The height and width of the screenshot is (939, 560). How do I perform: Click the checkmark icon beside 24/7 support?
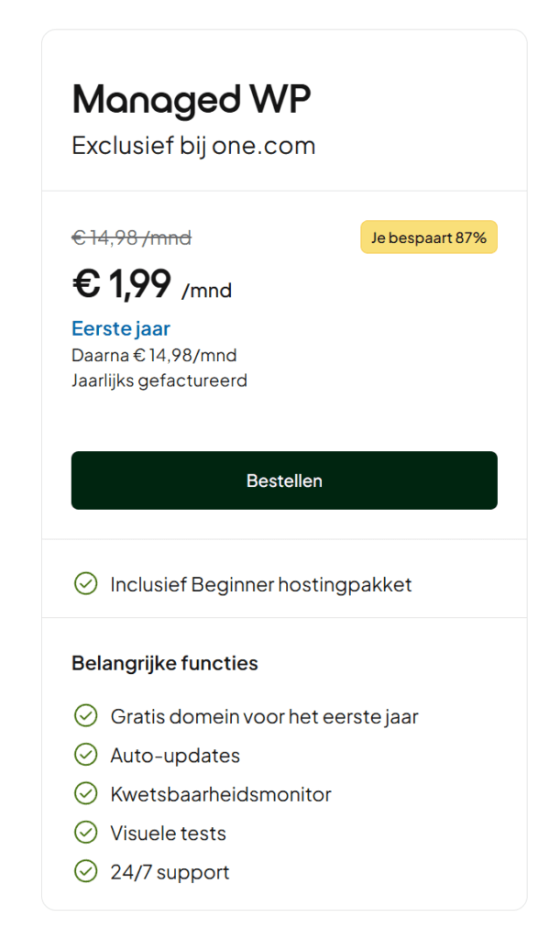[85, 872]
